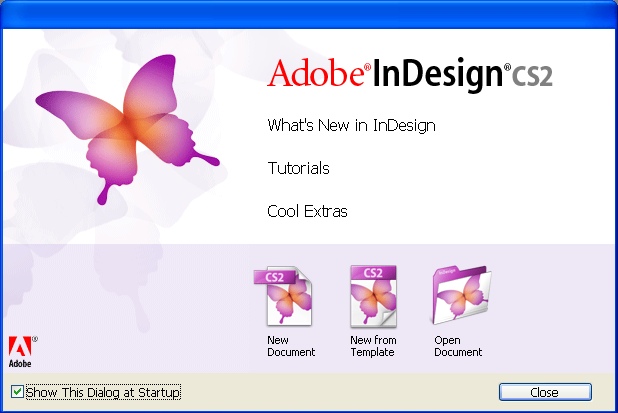Open What's New in InDesign
Image resolution: width=618 pixels, height=413 pixels.
[352, 125]
